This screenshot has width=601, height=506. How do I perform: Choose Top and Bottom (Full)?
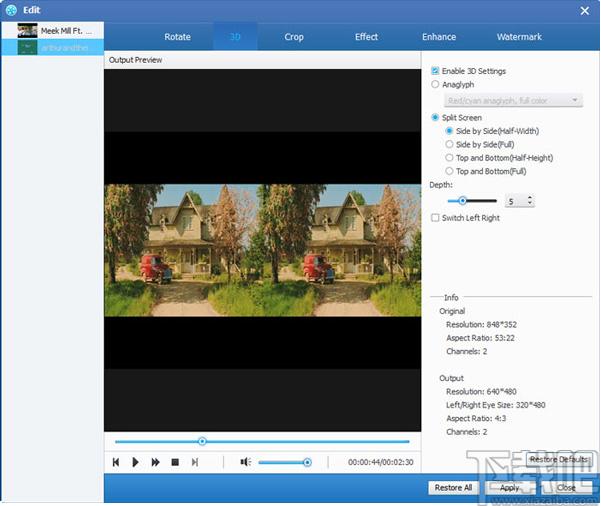coord(449,171)
